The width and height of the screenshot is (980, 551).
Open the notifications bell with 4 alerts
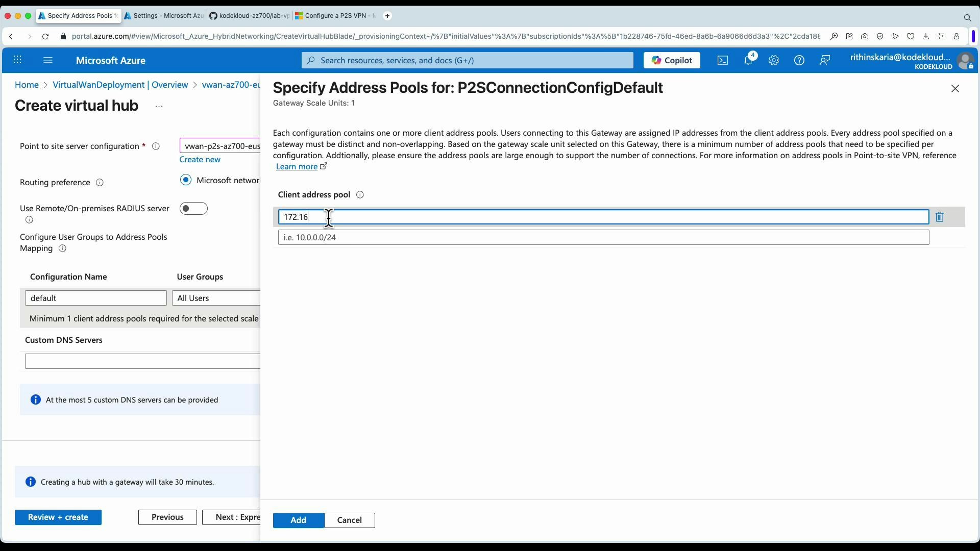pos(749,60)
